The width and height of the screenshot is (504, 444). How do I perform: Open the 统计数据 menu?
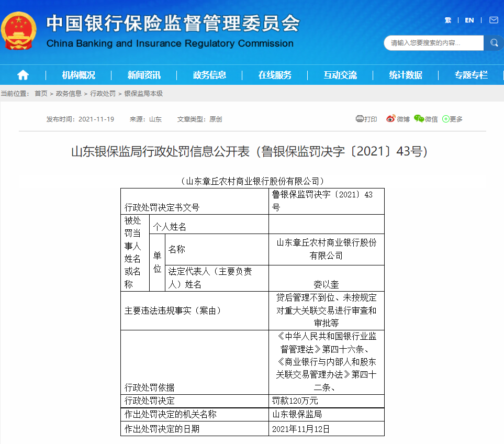(x=406, y=75)
